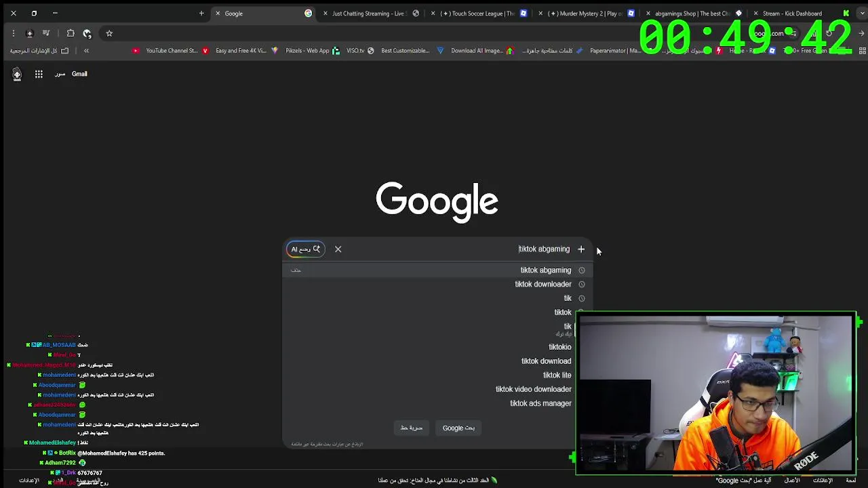Click the plus icon in search box
The width and height of the screenshot is (868, 488).
point(581,249)
